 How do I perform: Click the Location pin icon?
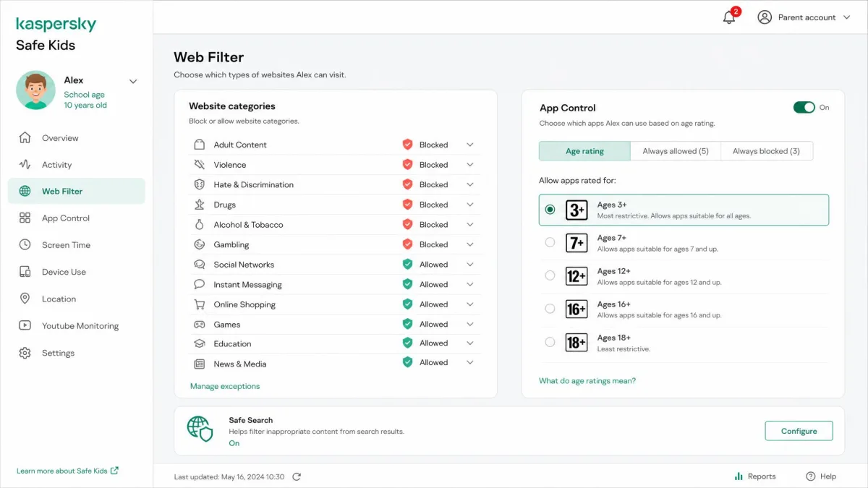click(x=25, y=299)
